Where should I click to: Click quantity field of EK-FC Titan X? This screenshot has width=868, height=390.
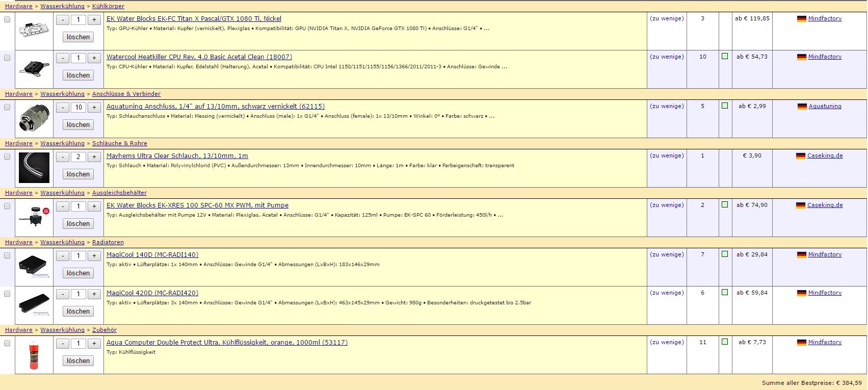click(x=78, y=20)
